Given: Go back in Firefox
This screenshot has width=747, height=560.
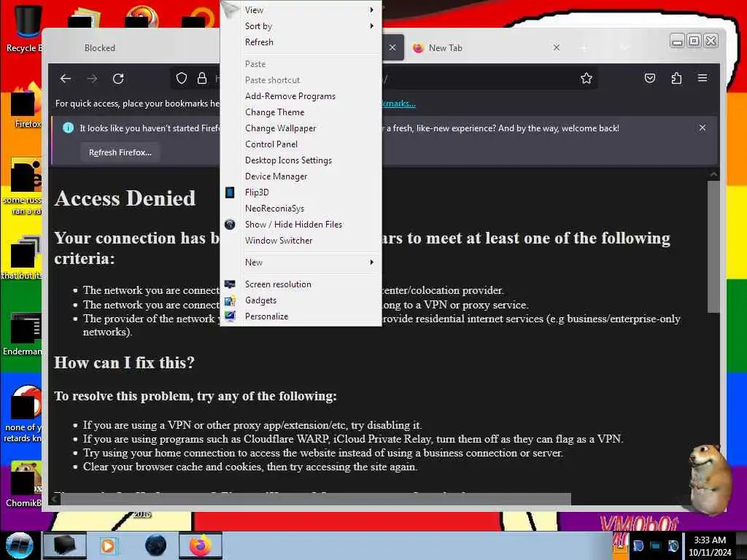Looking at the screenshot, I should click(66, 79).
